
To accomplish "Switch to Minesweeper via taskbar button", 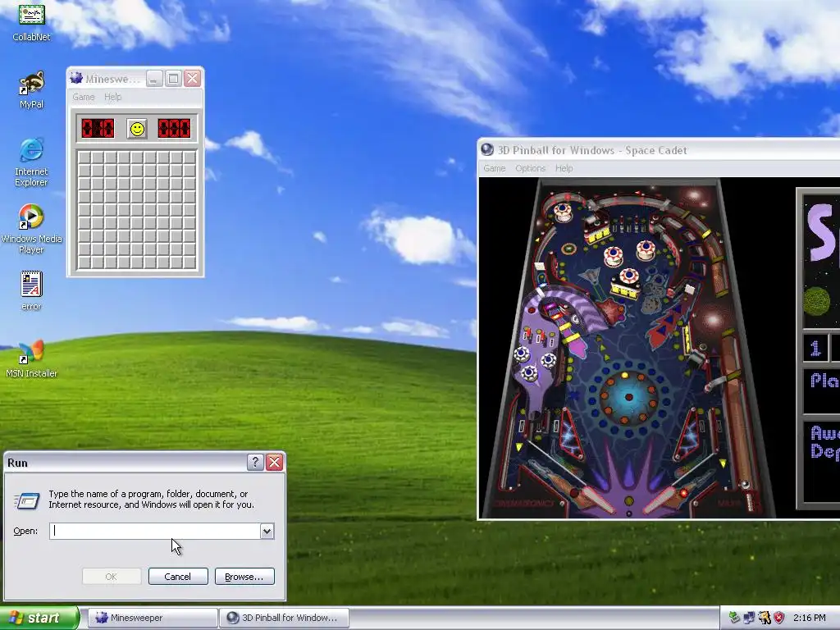I will [152, 618].
